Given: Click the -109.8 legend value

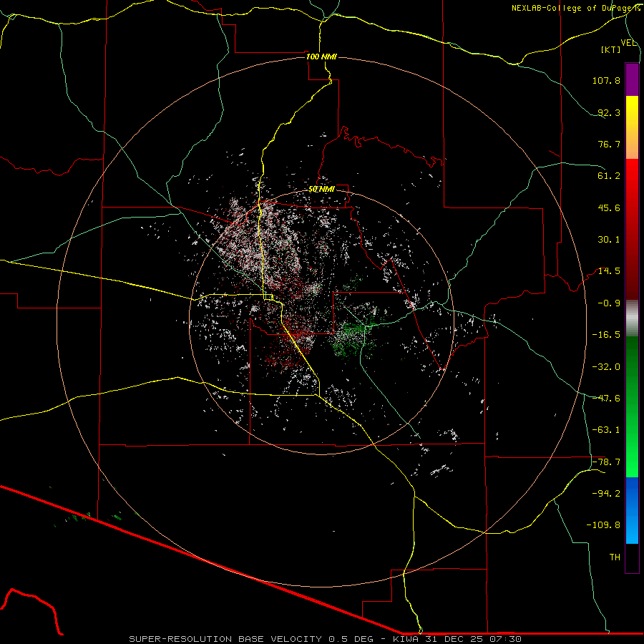Looking at the screenshot, I should [603, 525].
